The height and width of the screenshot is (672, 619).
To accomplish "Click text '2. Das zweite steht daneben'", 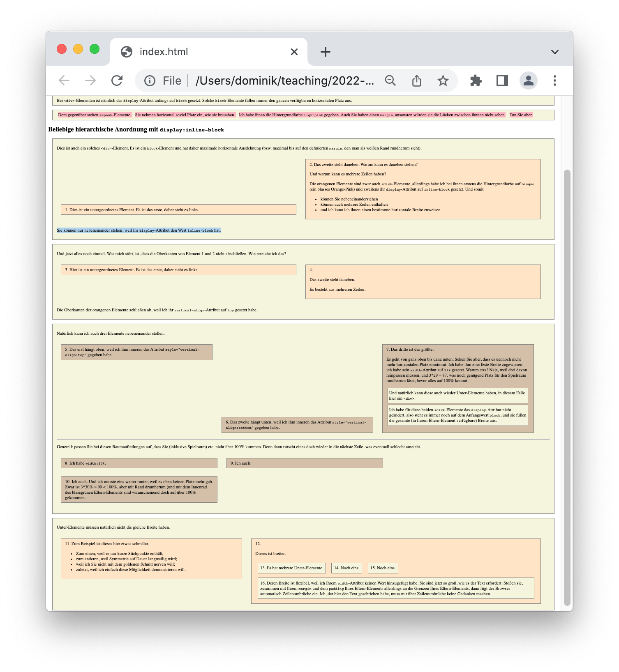I will pyautogui.click(x=363, y=164).
